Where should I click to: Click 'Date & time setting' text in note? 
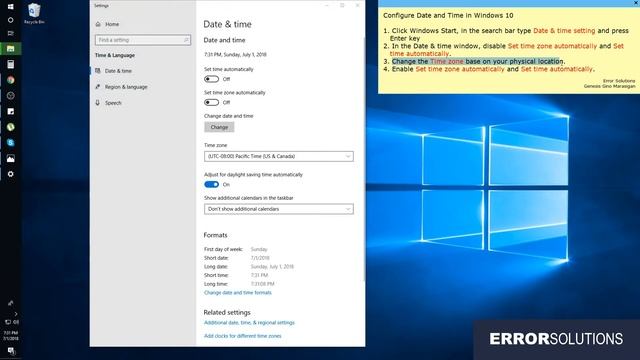[564, 31]
